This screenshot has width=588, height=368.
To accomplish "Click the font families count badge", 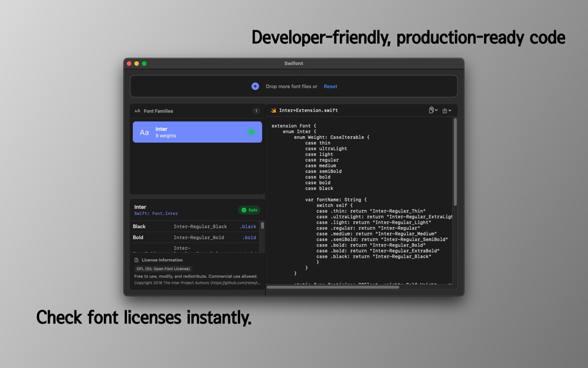I will click(x=256, y=111).
